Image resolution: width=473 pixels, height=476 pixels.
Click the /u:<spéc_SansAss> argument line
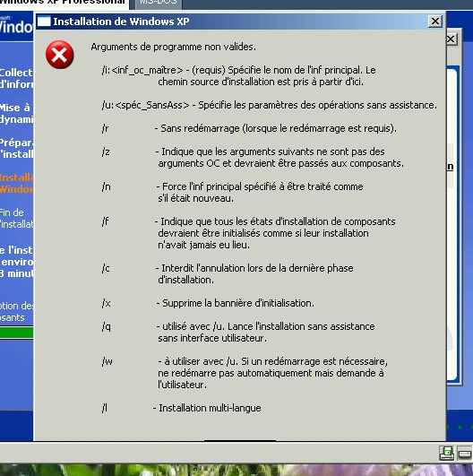coord(270,105)
